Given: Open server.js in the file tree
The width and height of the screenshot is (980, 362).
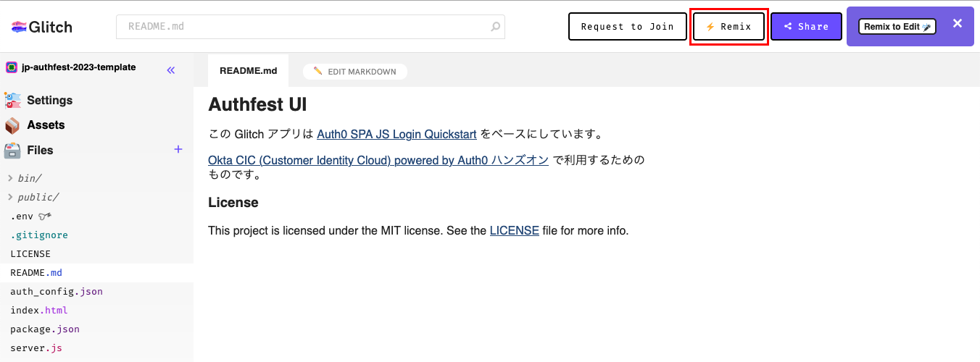Looking at the screenshot, I should point(36,348).
